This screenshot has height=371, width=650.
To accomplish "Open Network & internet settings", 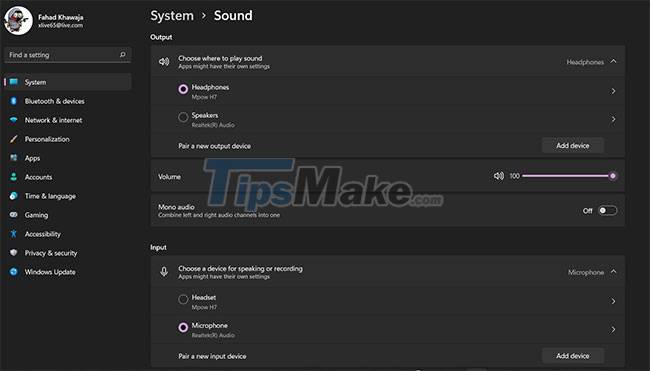I will pyautogui.click(x=68, y=120).
